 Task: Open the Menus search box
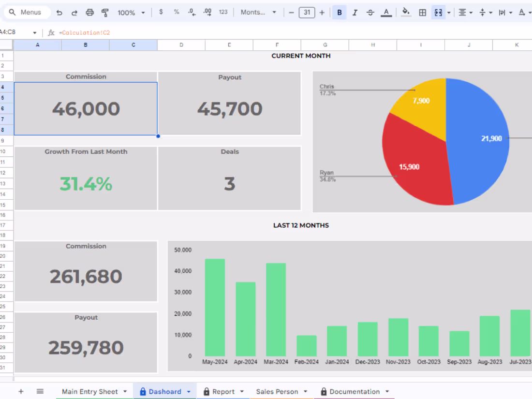pos(27,12)
